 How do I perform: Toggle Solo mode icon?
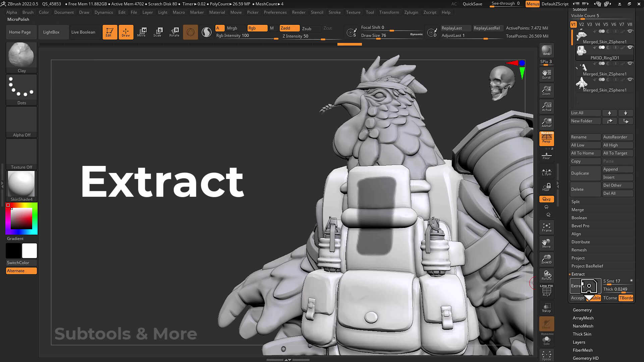[x=546, y=340]
